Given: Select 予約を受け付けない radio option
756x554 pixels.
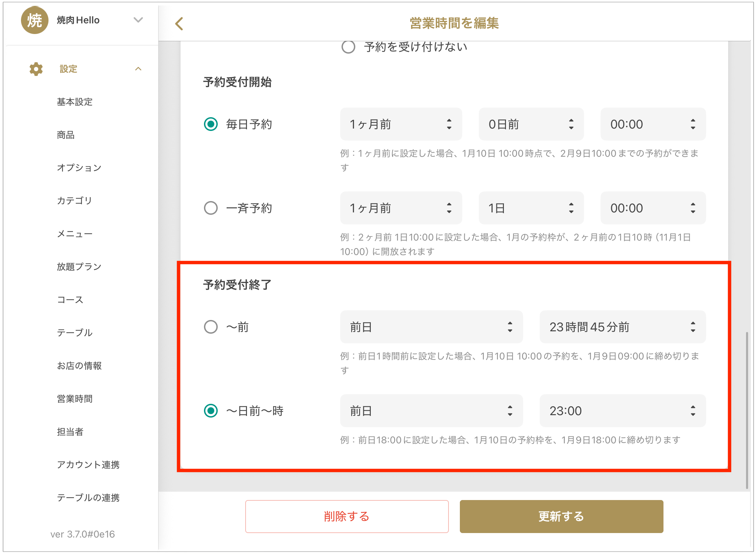Looking at the screenshot, I should click(x=348, y=47).
